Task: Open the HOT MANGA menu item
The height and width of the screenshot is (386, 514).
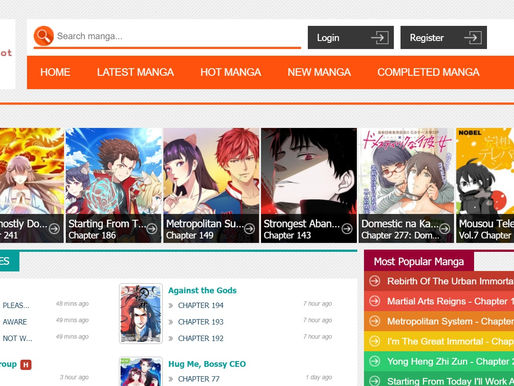Action: pyautogui.click(x=231, y=72)
